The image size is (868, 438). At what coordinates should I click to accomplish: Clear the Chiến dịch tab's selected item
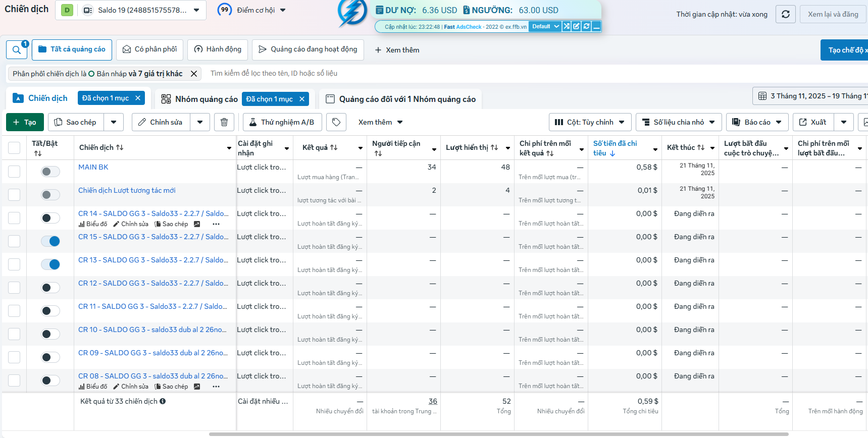tap(138, 98)
